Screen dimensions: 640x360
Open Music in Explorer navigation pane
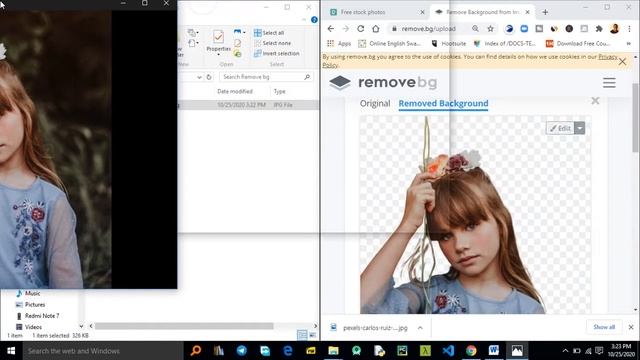tap(28, 293)
